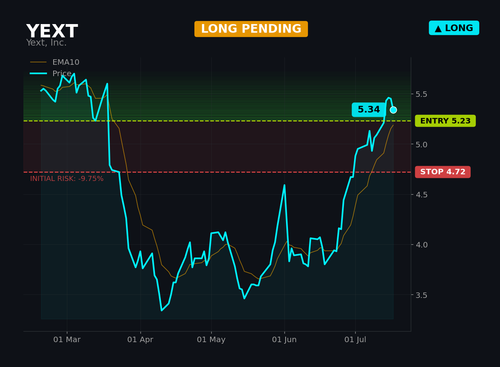Click the 01 Mar date label
This screenshot has height=367, width=500.
(67, 340)
